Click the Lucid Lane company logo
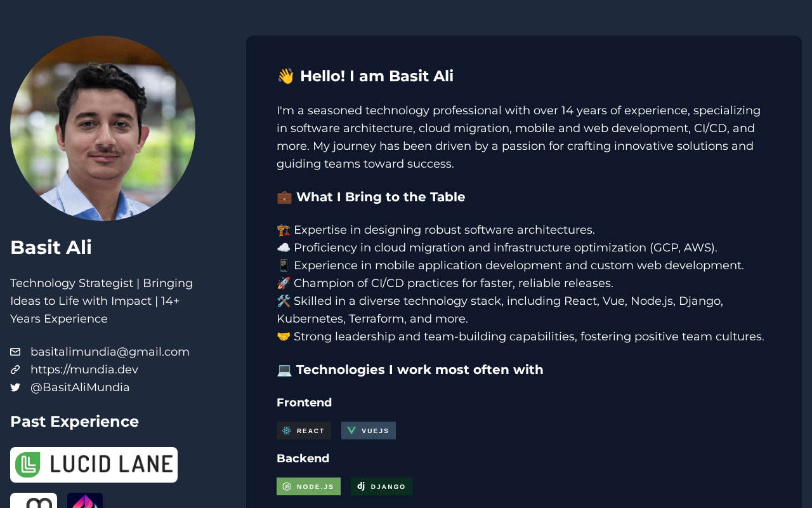 click(x=94, y=465)
